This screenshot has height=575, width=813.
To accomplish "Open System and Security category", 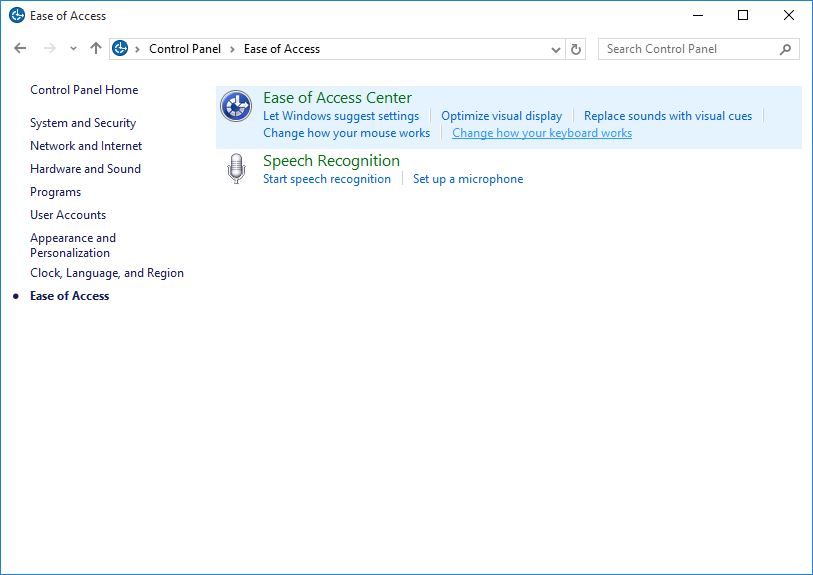I will click(x=83, y=123).
